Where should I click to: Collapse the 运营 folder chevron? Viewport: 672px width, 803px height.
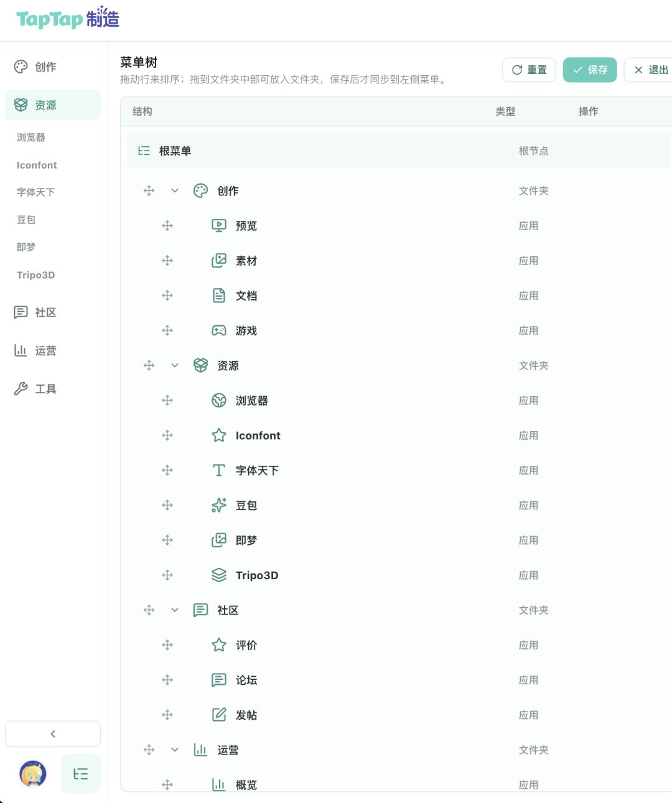pyautogui.click(x=175, y=750)
